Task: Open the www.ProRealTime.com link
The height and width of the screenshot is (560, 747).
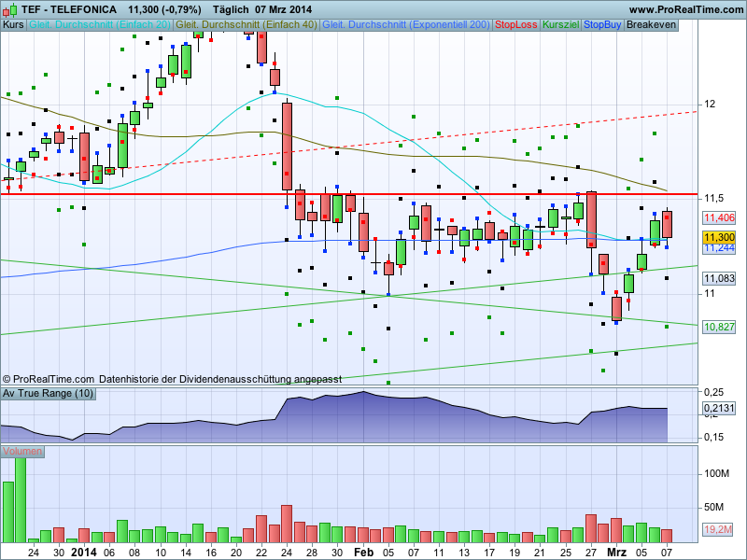Action: point(686,9)
